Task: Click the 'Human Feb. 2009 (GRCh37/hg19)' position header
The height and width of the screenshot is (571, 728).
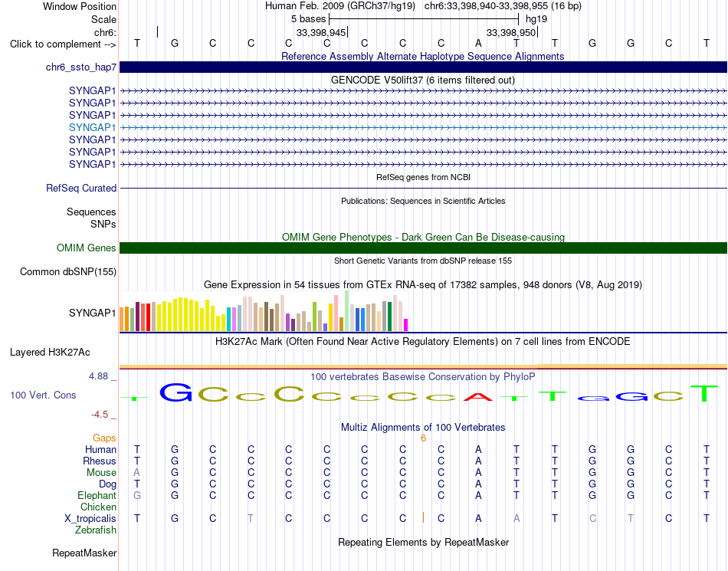Action: [x=342, y=6]
